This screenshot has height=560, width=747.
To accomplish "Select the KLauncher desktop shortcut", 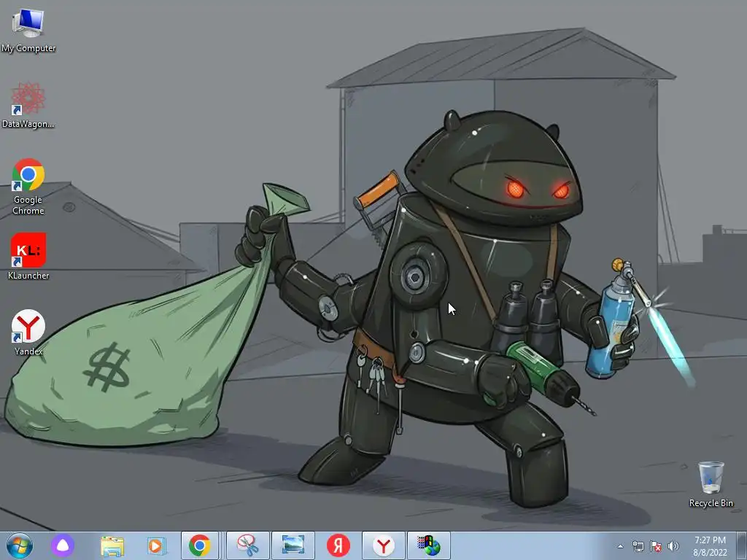I will pos(28,256).
